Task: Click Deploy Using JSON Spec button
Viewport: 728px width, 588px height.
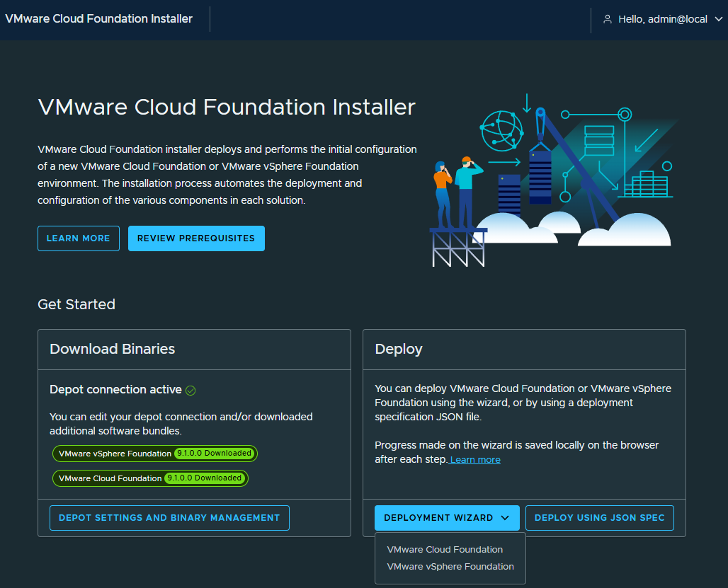Action: click(599, 518)
